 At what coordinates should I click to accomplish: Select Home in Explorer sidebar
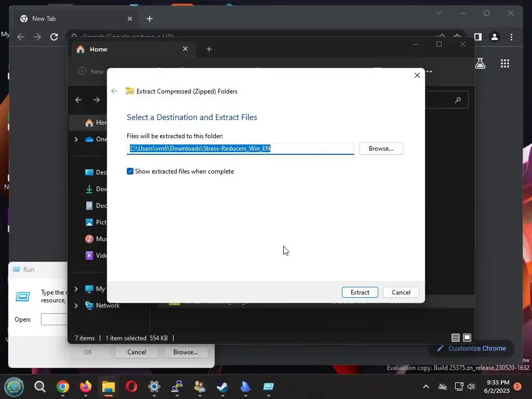coord(96,123)
